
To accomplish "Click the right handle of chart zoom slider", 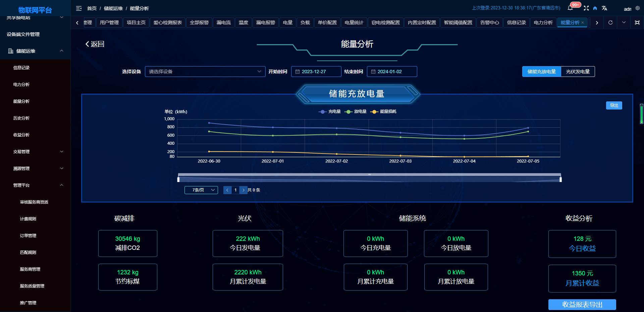I will [560, 179].
